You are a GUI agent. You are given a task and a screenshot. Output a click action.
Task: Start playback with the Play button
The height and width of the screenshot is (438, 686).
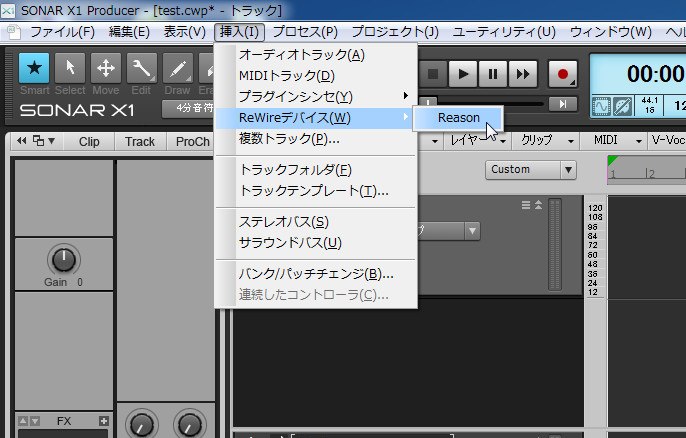(462, 74)
